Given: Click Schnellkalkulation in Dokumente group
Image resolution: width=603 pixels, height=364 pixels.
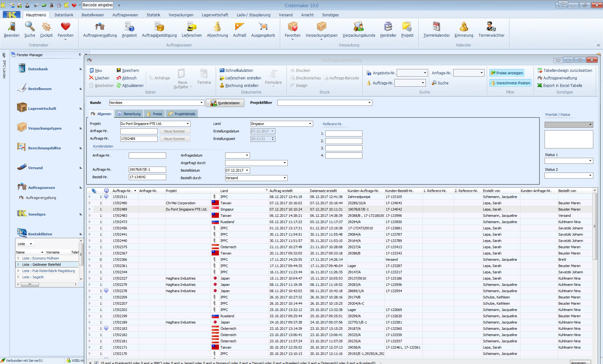Looking at the screenshot, I should [x=236, y=70].
